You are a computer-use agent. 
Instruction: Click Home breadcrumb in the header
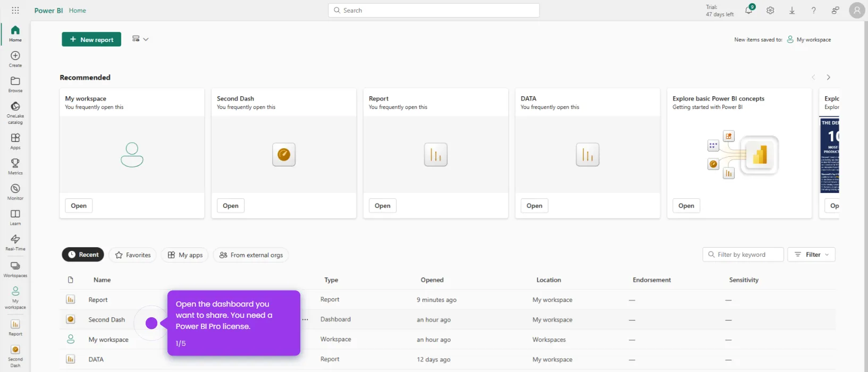(78, 10)
